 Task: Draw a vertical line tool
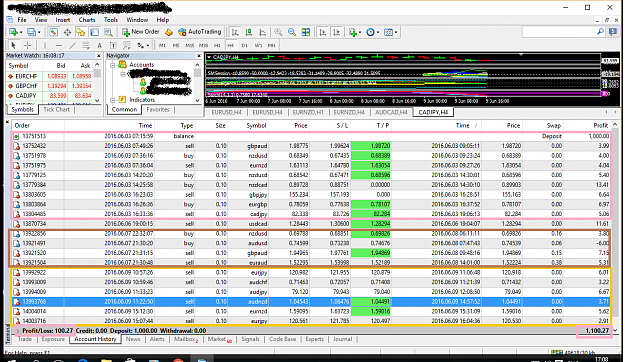(x=45, y=45)
